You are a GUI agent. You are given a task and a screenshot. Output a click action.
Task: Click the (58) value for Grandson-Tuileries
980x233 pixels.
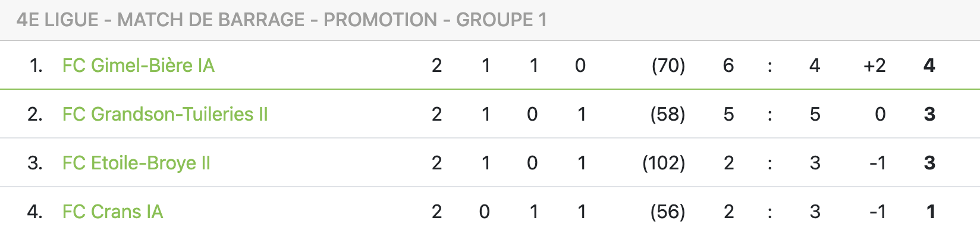[668, 114]
